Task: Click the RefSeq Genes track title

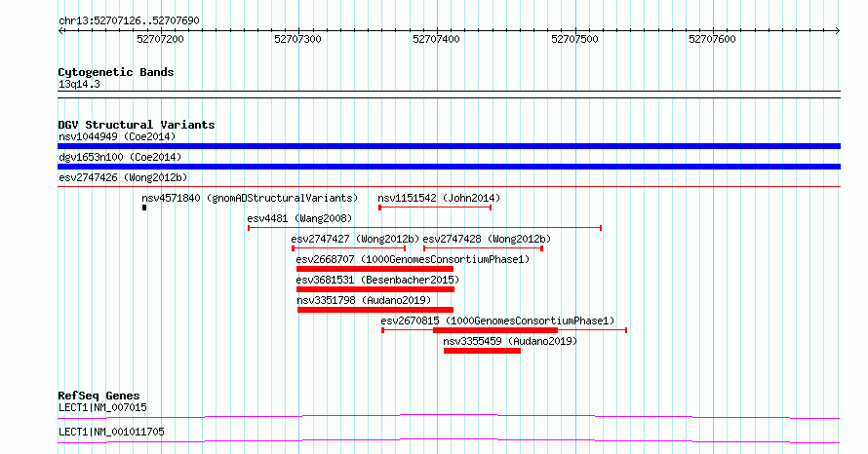Action: [99, 396]
